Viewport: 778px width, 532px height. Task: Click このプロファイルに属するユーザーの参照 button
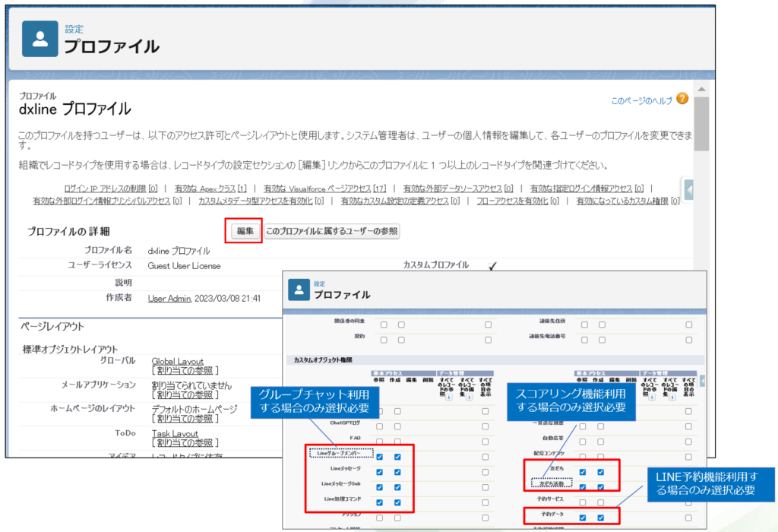[332, 231]
